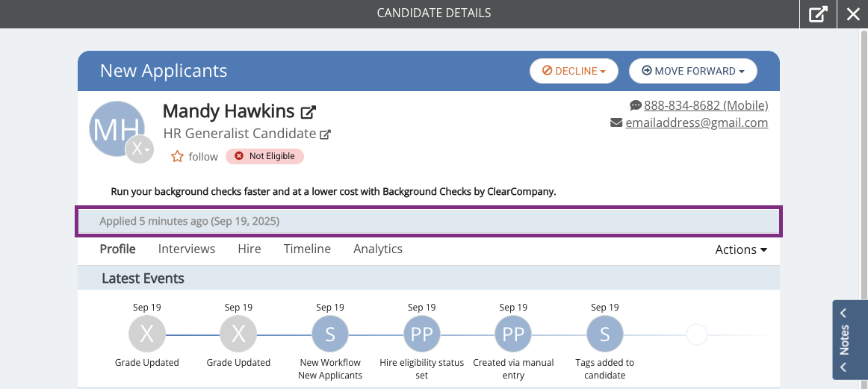The height and width of the screenshot is (389, 868).
Task: Click external link icon beside Mandy Hawkins
Action: tap(308, 112)
